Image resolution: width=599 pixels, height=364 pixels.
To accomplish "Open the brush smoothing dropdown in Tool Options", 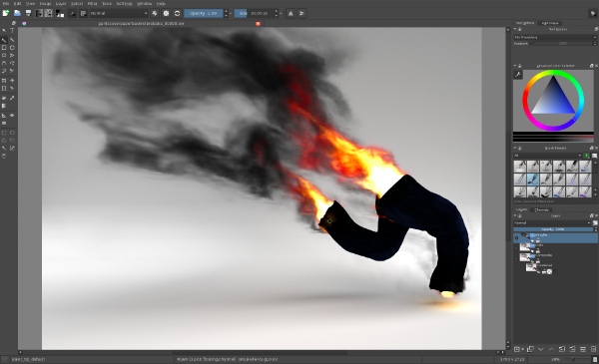I will pyautogui.click(x=555, y=37).
